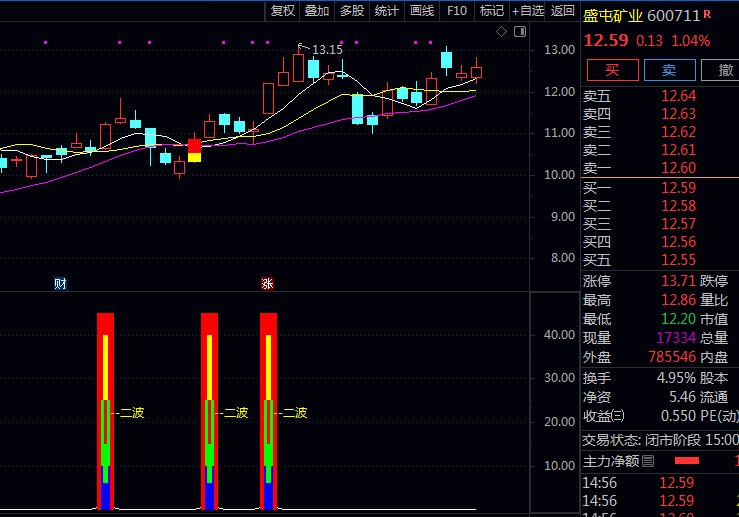This screenshot has width=739, height=517.
Task: Open the 复权 adjustment dropdown
Action: click(x=283, y=11)
